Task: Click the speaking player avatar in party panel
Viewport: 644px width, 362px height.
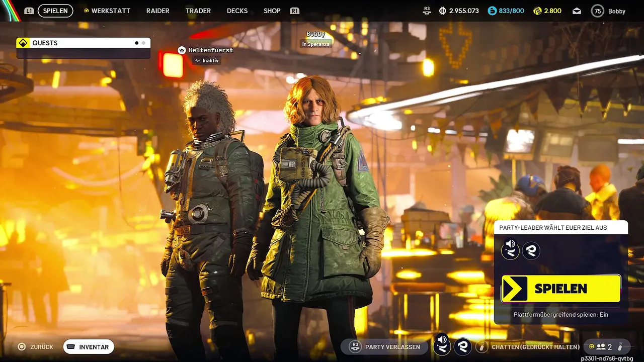Action: pyautogui.click(x=511, y=249)
